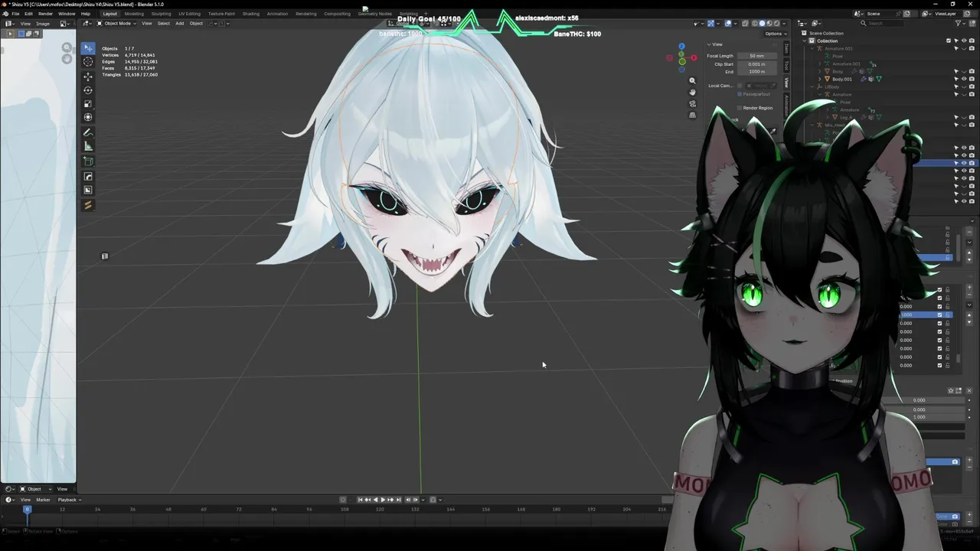Select the Select Box tool in viewport toolbar
Viewport: 980px width, 551px height.
point(88,48)
